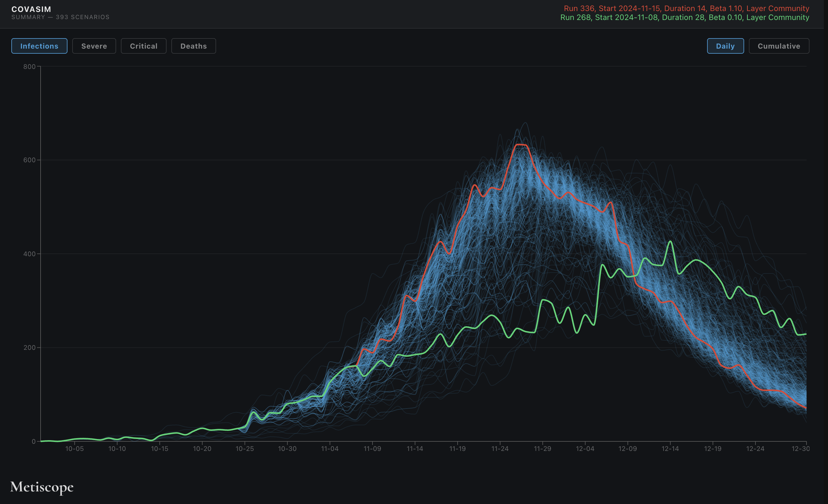Click the green line's peak near 12-14
The image size is (828, 504).
point(671,241)
